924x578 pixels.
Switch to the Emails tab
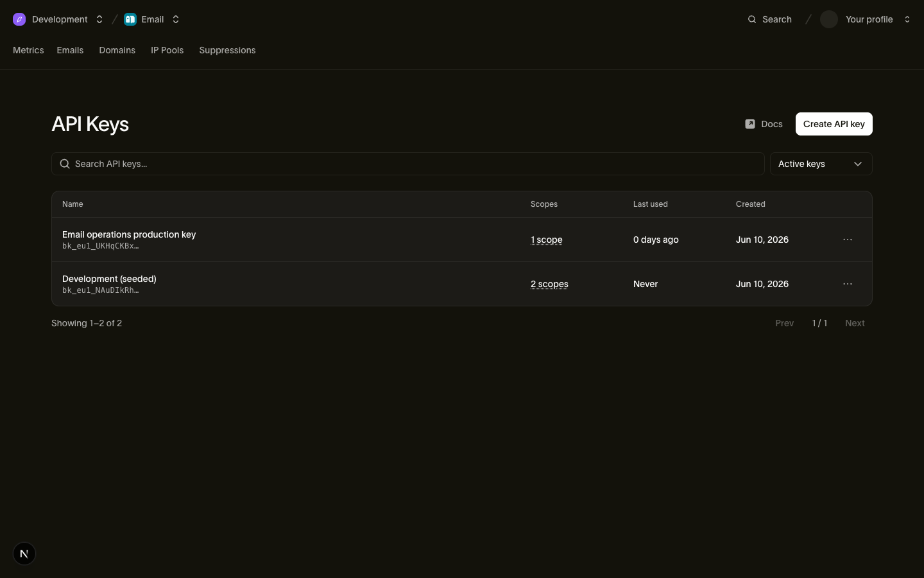70,50
